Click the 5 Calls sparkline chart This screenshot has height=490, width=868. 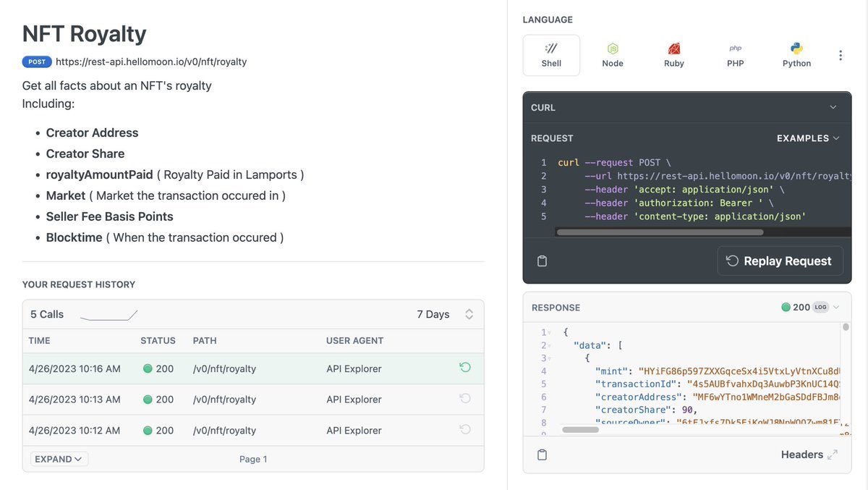click(109, 316)
